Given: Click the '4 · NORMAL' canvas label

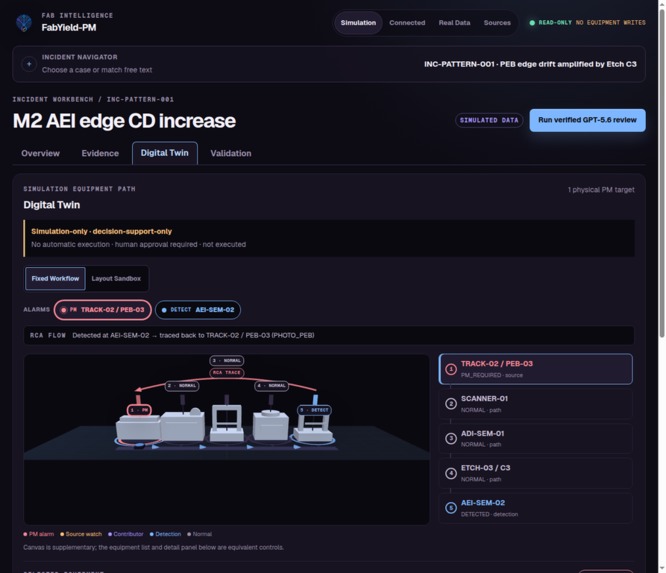Looking at the screenshot, I should 271,386.
